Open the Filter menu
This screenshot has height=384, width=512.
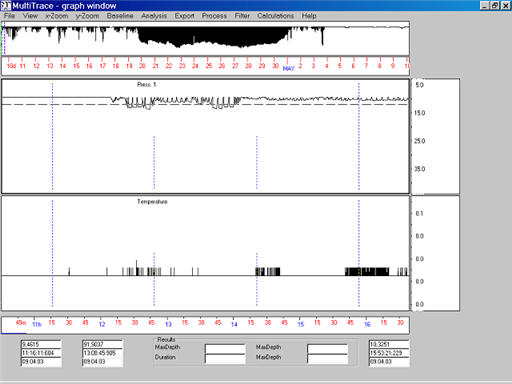(242, 16)
